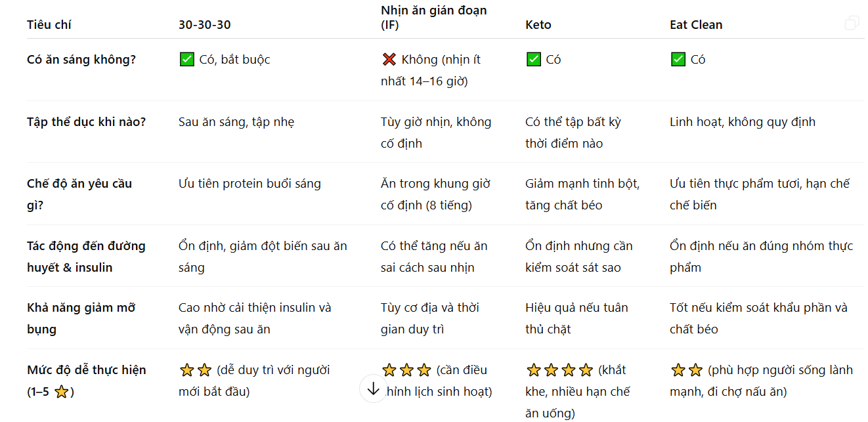Click the red X before 'Không (nhịn ít'
This screenshot has width=868, height=422.
[389, 60]
